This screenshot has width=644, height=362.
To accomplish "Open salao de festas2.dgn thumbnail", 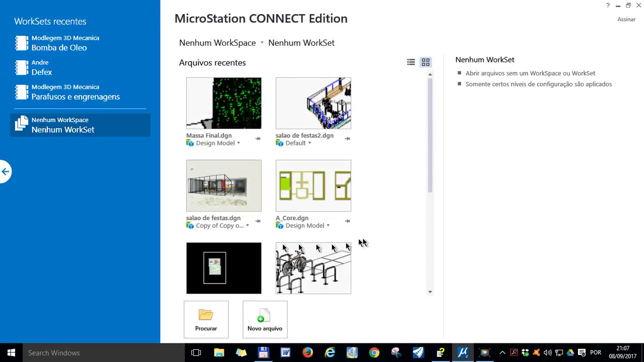I will pos(313,103).
